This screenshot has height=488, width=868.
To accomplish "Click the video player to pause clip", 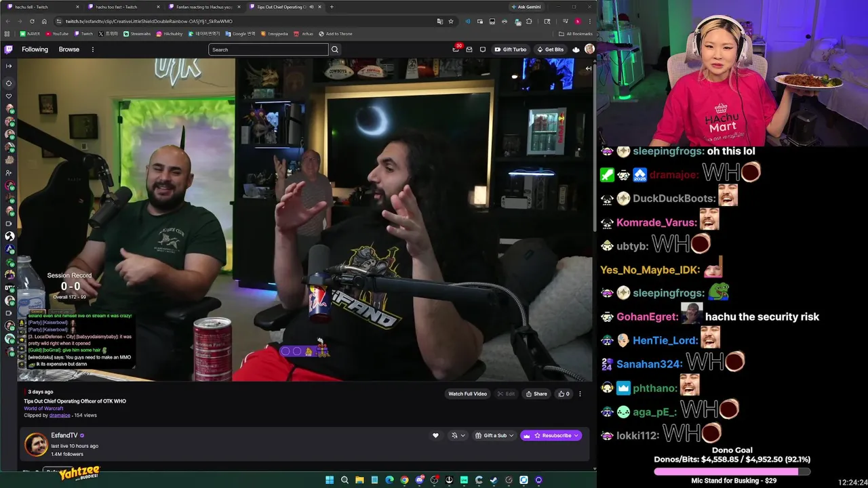I will pyautogui.click(x=305, y=219).
